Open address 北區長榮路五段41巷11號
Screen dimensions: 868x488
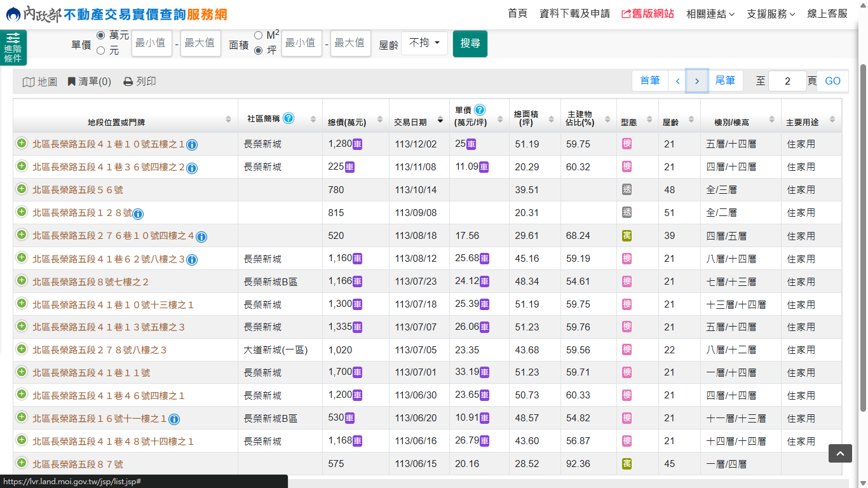[x=92, y=373]
